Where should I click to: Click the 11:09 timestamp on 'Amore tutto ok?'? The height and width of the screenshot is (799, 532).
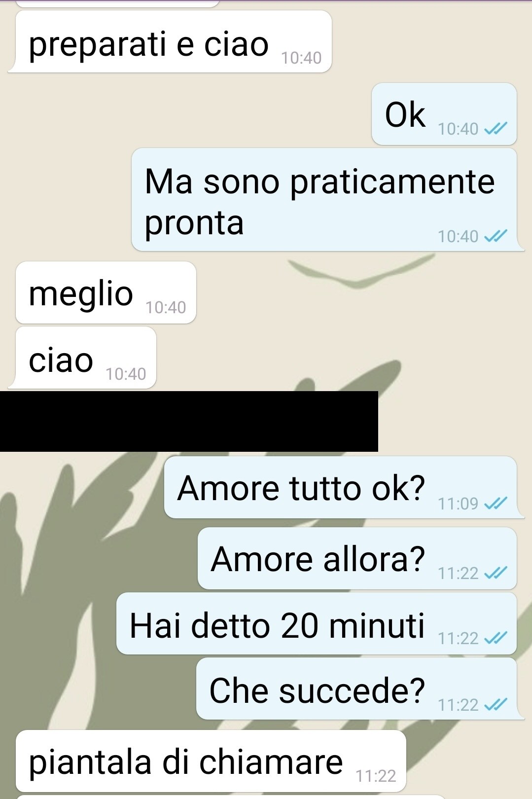(x=458, y=504)
